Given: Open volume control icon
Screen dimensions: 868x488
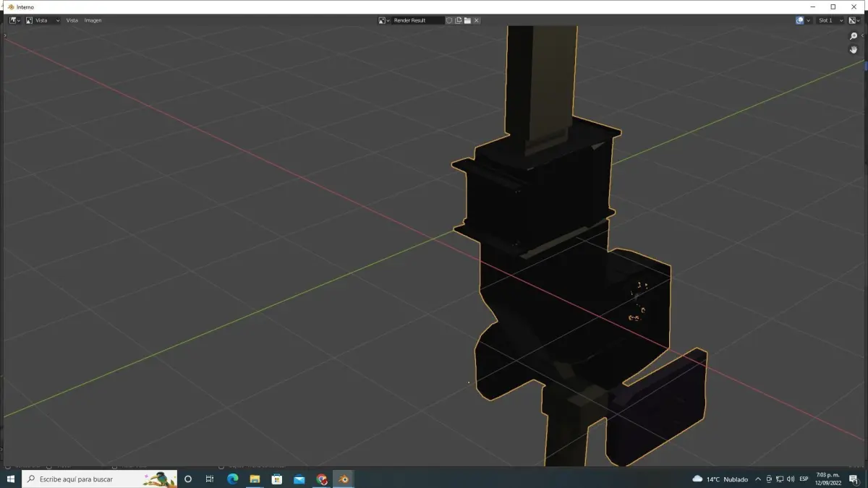Looking at the screenshot, I should (x=790, y=479).
